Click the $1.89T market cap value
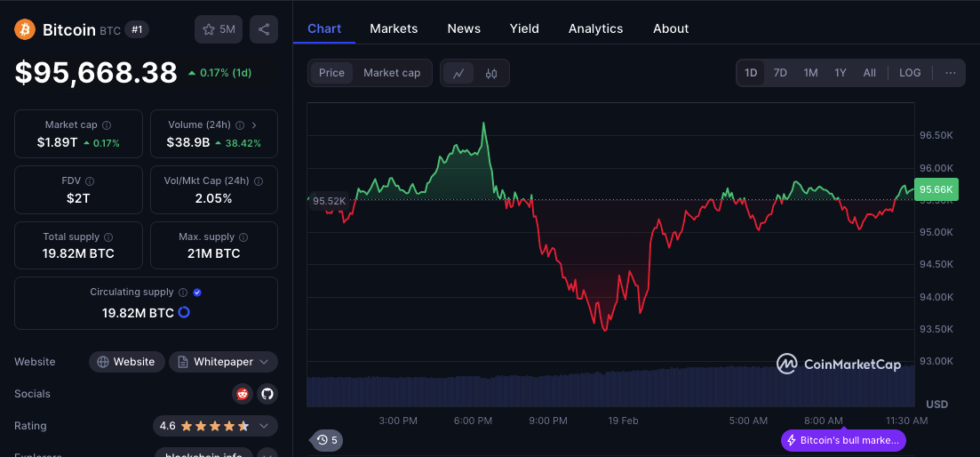Image resolution: width=980 pixels, height=457 pixels. (x=58, y=142)
